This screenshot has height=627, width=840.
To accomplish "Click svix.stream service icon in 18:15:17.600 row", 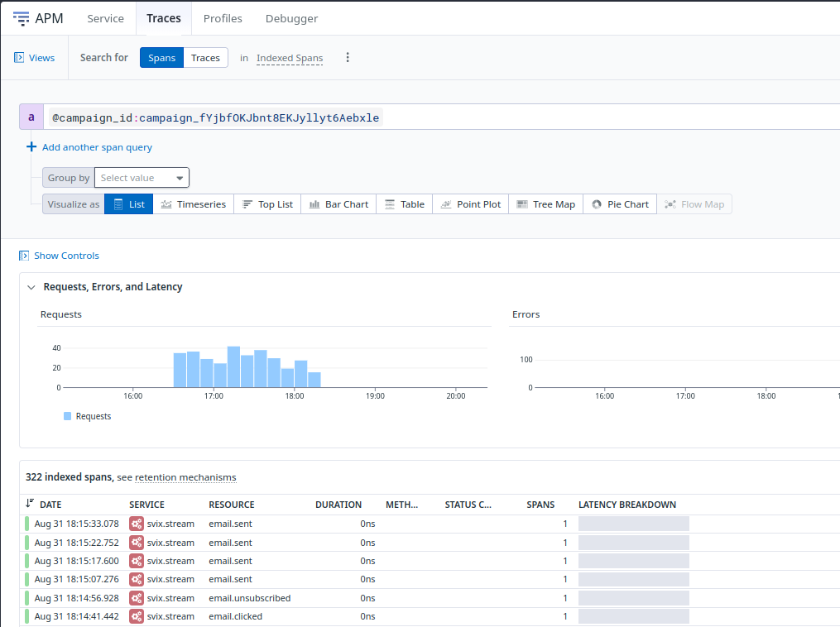I will pyautogui.click(x=137, y=561).
